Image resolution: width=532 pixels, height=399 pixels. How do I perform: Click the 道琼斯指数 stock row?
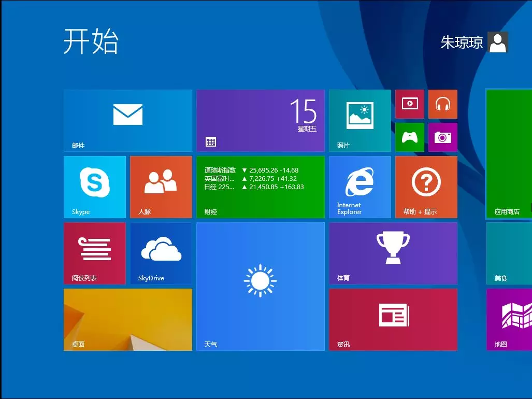point(251,170)
